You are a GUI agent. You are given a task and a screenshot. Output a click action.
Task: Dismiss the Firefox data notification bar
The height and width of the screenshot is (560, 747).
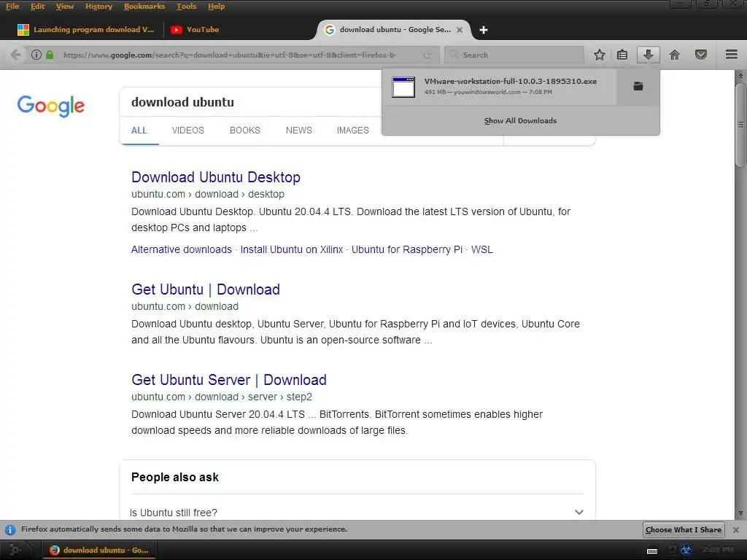[735, 529]
